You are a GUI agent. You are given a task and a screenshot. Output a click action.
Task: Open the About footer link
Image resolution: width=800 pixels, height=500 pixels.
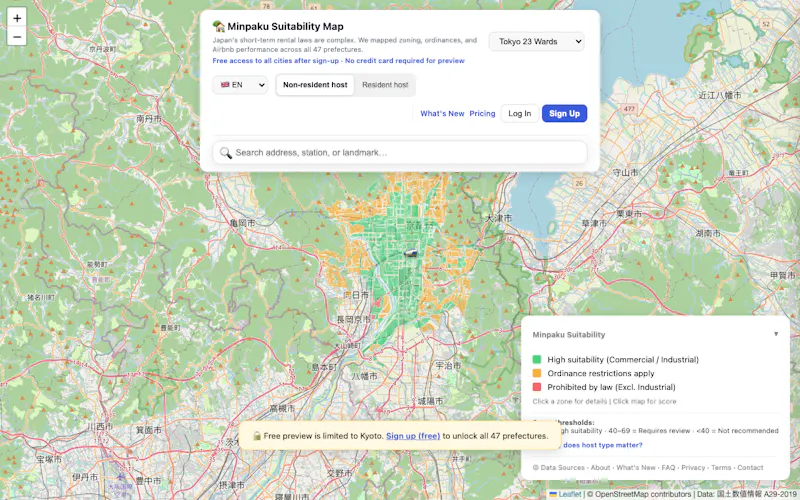pos(600,467)
